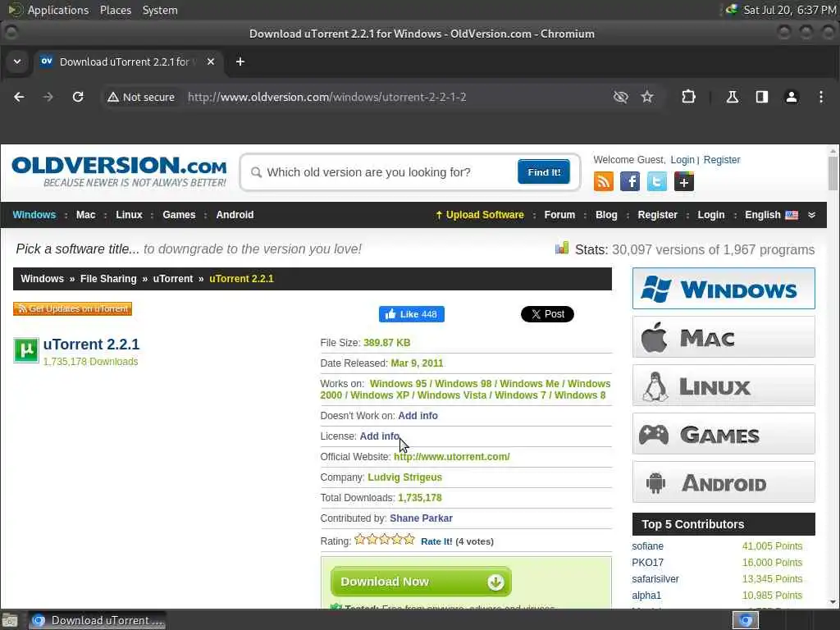Open the English language selector
The height and width of the screenshot is (630, 840).
(771, 215)
